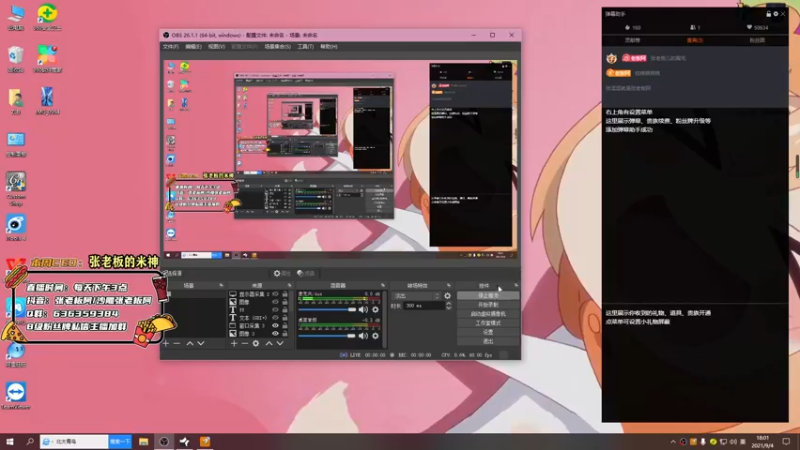
Task: Open Settings button in Controls dock
Action: point(488,332)
